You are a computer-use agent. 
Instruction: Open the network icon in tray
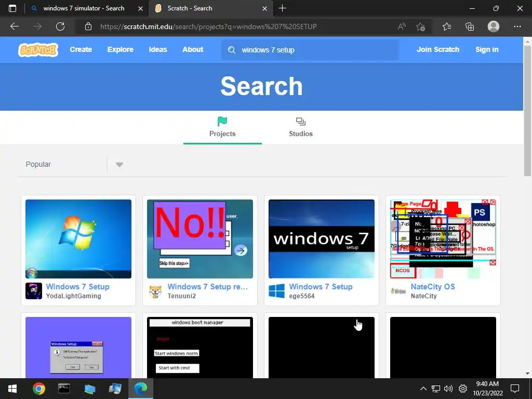point(436,389)
